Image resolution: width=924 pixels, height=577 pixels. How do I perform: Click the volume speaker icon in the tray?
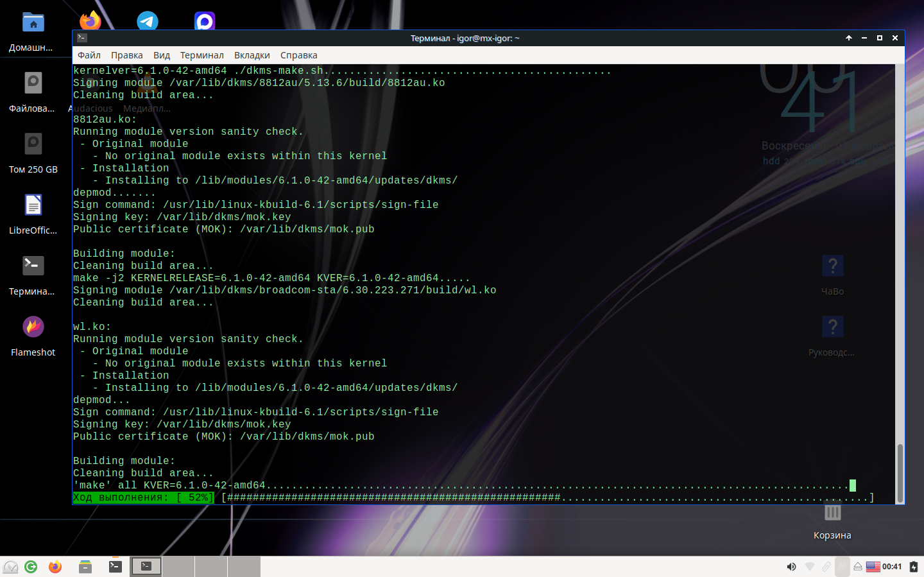(x=791, y=566)
